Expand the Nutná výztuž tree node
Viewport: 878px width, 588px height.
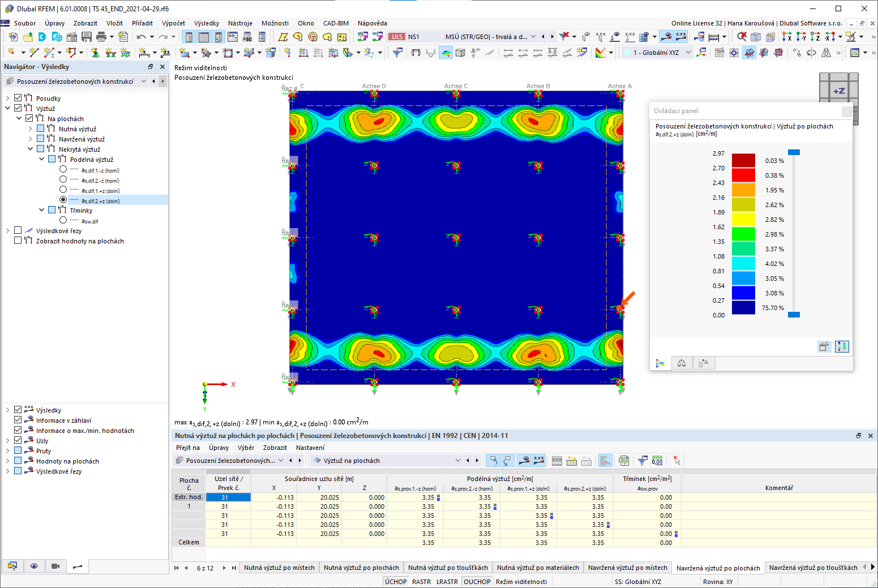(x=31, y=128)
